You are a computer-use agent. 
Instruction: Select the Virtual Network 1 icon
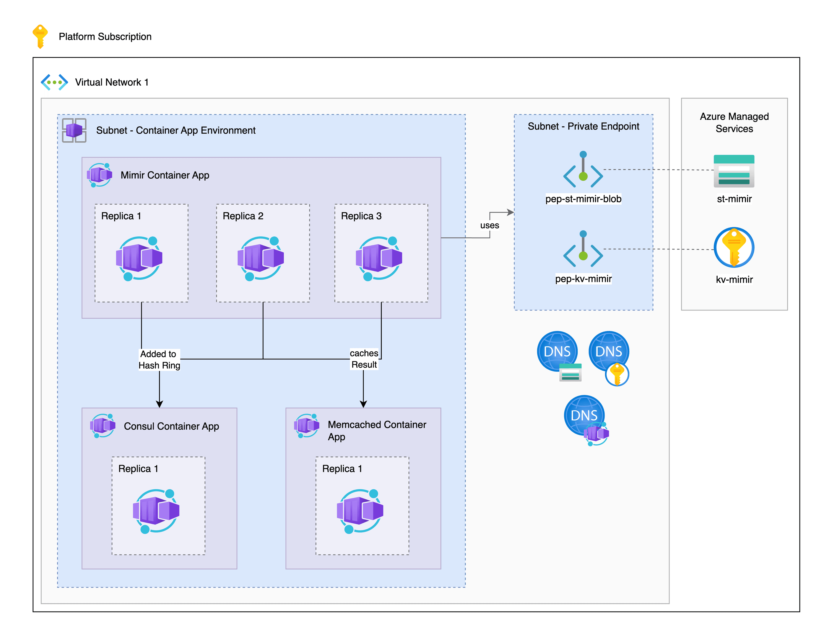pos(54,82)
